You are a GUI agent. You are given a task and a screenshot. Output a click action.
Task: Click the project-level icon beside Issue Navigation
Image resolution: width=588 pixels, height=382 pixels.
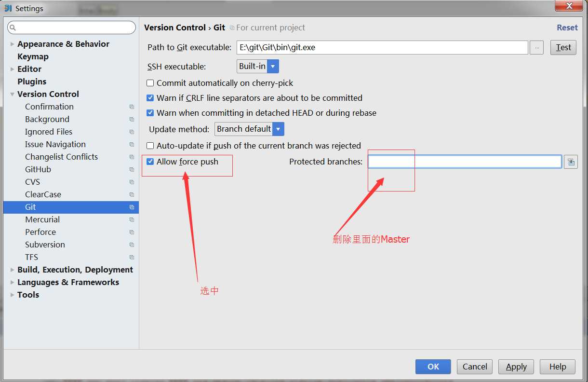(x=132, y=144)
